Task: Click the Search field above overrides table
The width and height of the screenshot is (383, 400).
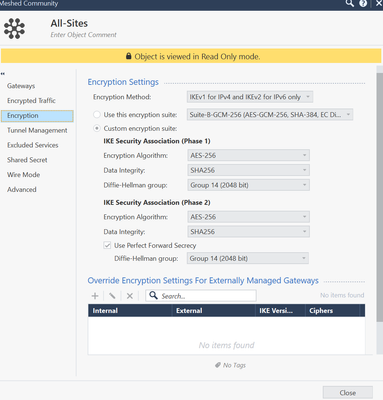Action: coord(201,296)
